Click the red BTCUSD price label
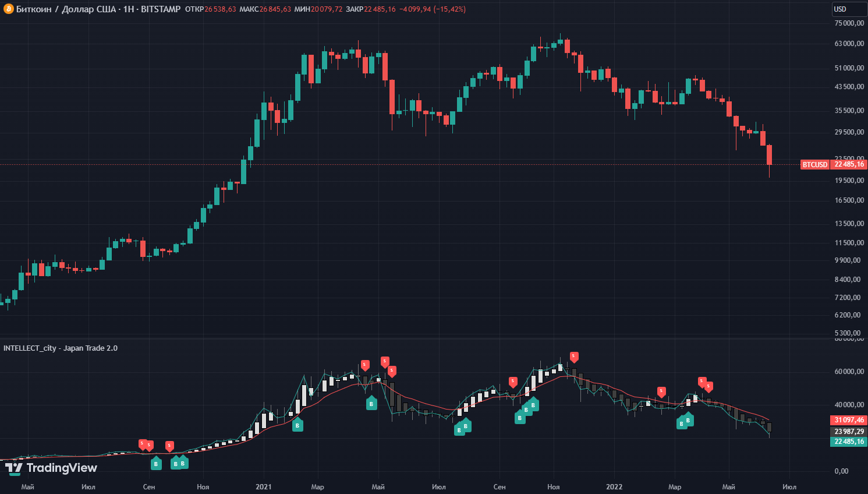This screenshot has width=868, height=494. 814,165
